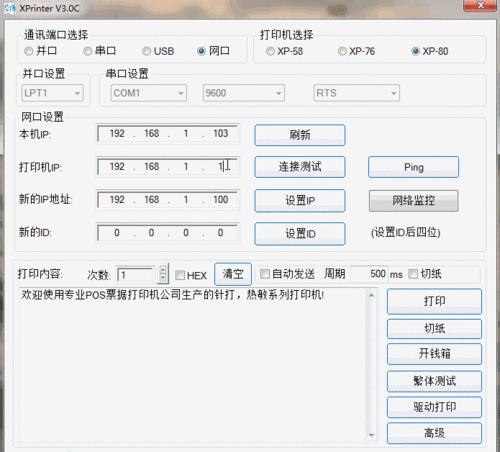The height and width of the screenshot is (452, 500).
Task: Click the 设置ID button
Action: pyautogui.click(x=300, y=234)
